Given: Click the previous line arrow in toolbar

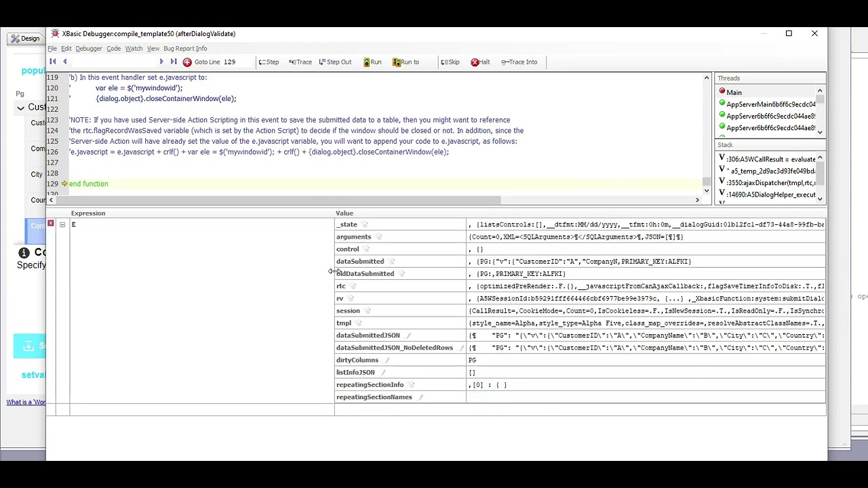Looking at the screenshot, I should pyautogui.click(x=64, y=62).
